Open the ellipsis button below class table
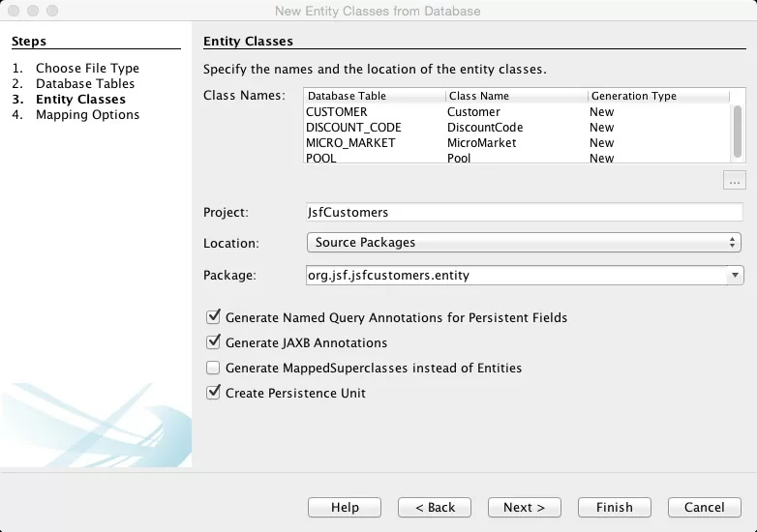This screenshot has height=532, width=757. pos(735,180)
